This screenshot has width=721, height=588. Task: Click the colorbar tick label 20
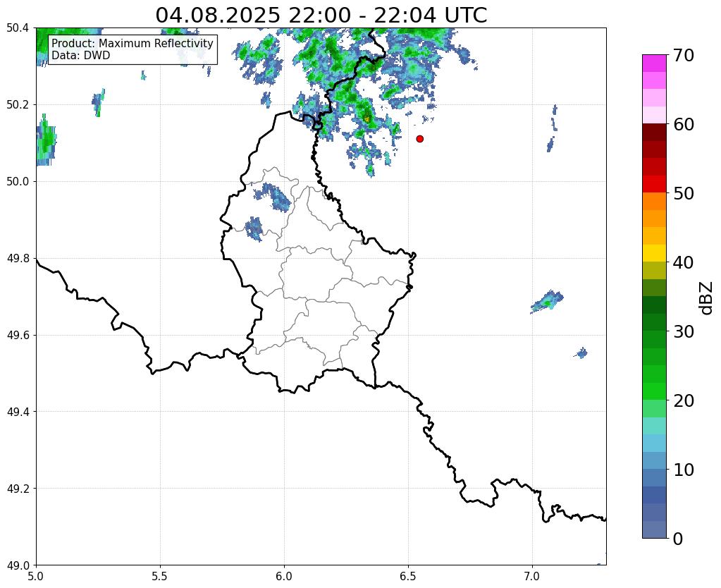[684, 400]
